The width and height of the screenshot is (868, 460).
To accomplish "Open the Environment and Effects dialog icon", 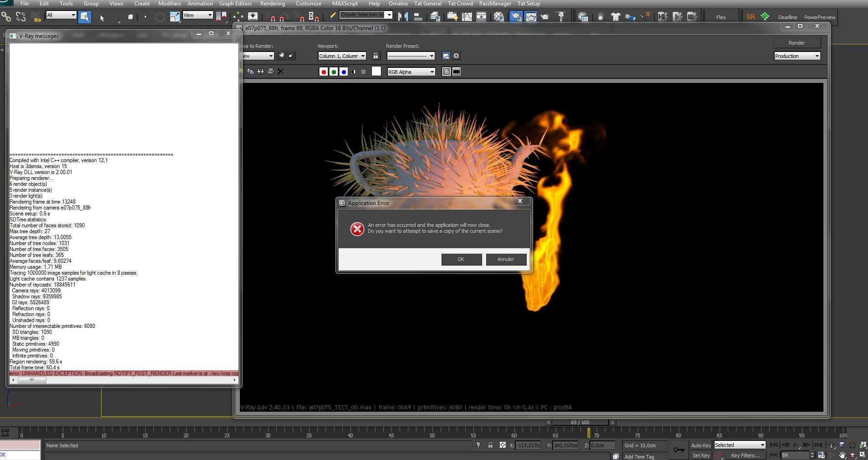I will click(x=456, y=56).
